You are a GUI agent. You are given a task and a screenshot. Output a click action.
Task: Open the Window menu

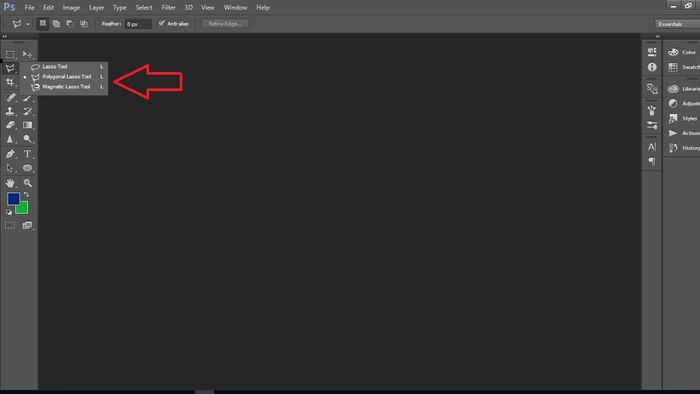(x=235, y=8)
